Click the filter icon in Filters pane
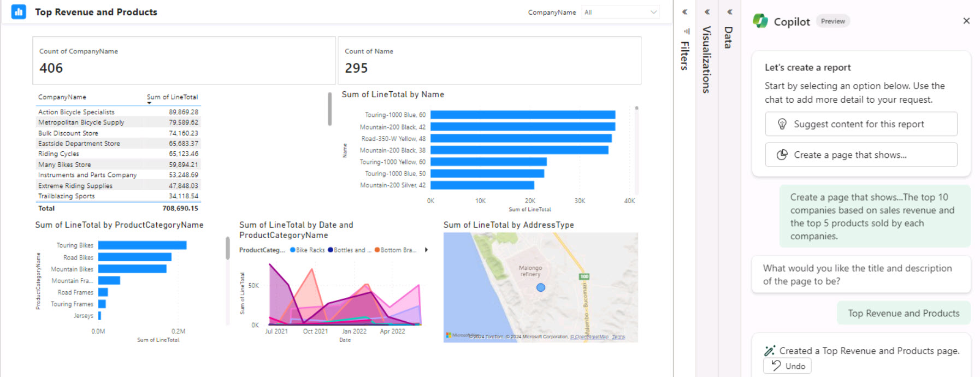This screenshot has width=980, height=377. click(686, 32)
